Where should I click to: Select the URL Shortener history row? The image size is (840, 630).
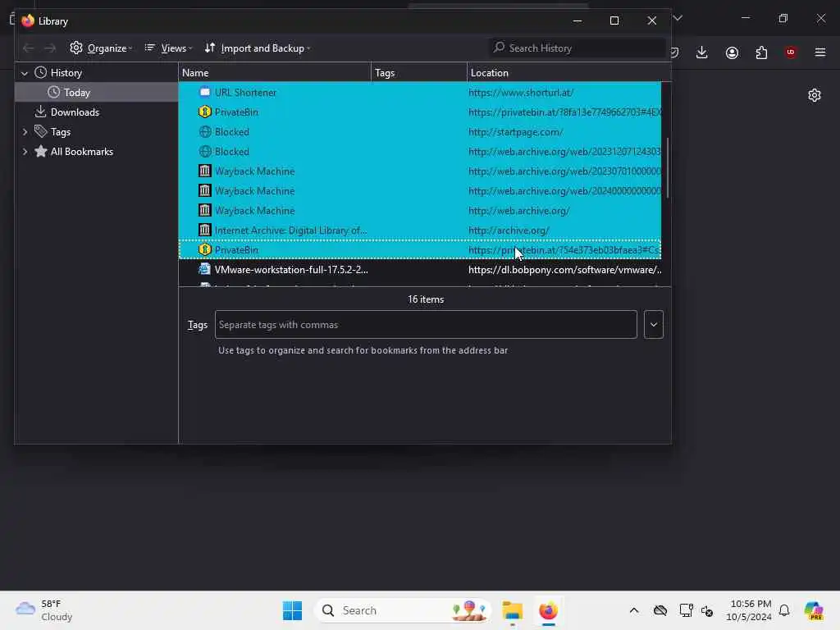click(420, 93)
